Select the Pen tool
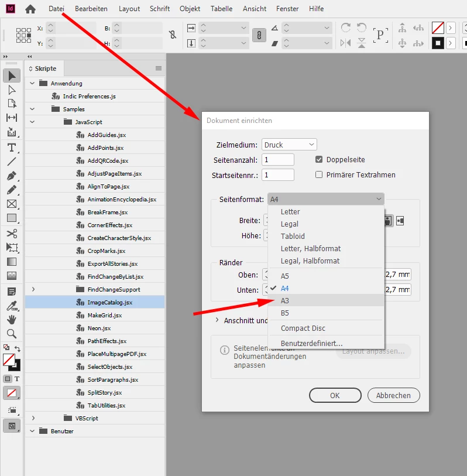Image resolution: width=467 pixels, height=476 pixels. pos(12,176)
